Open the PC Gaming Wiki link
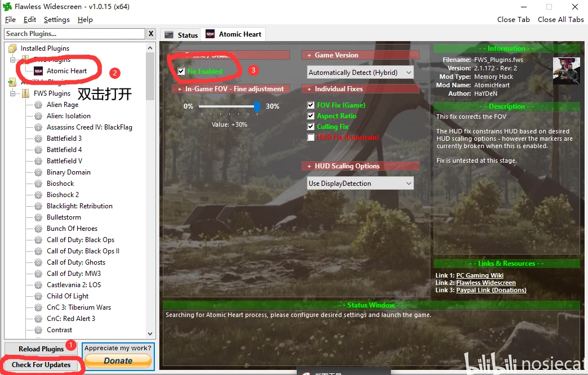588x375 pixels. point(480,275)
